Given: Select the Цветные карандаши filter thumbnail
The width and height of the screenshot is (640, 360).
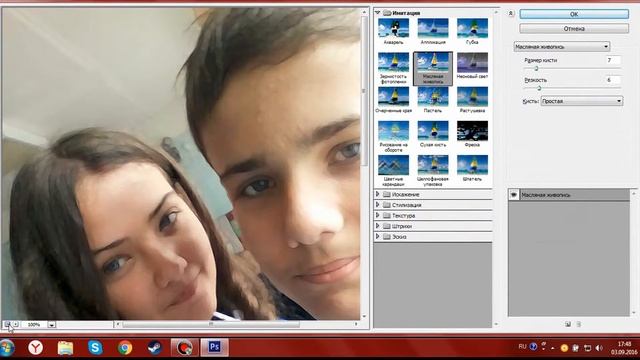Looking at the screenshot, I should (x=393, y=165).
